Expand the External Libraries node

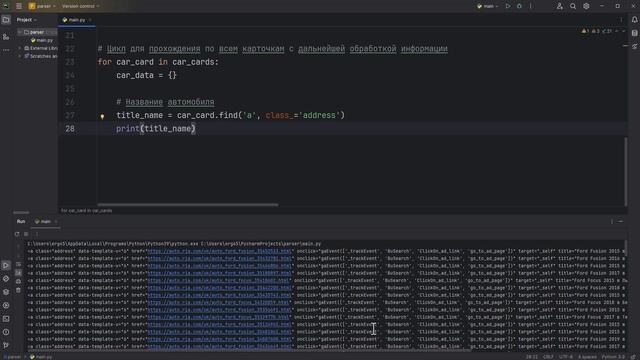(20, 48)
